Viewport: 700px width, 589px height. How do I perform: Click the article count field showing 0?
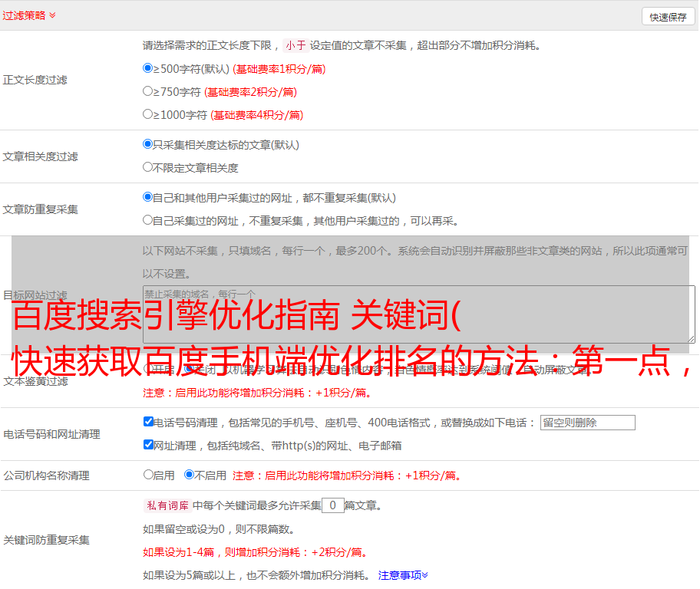tap(332, 505)
